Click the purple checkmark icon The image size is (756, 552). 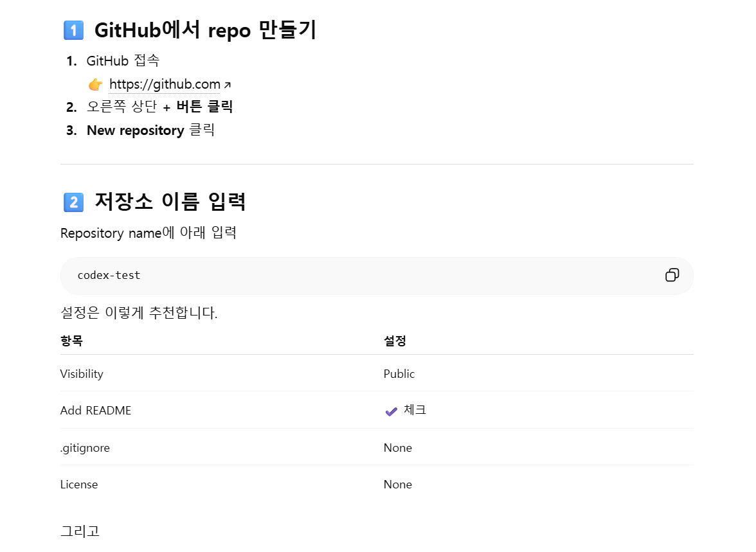click(x=391, y=411)
